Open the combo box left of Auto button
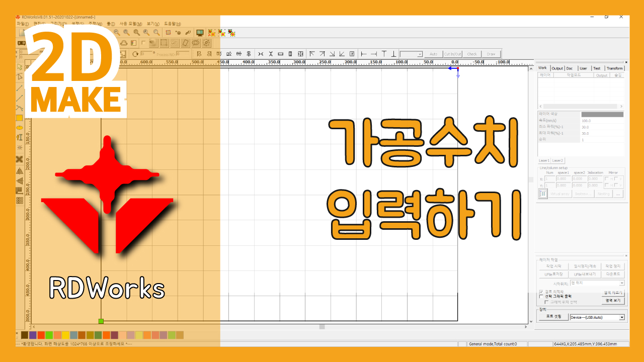 [x=411, y=54]
